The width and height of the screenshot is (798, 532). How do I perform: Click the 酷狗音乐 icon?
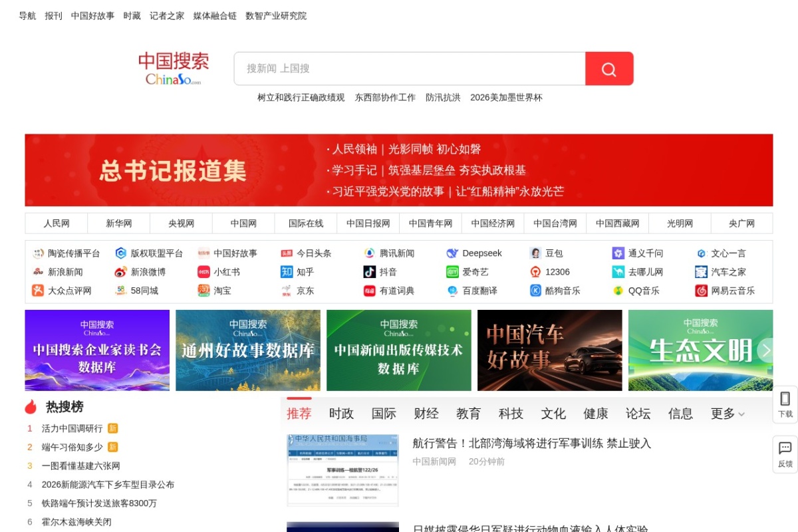535,291
